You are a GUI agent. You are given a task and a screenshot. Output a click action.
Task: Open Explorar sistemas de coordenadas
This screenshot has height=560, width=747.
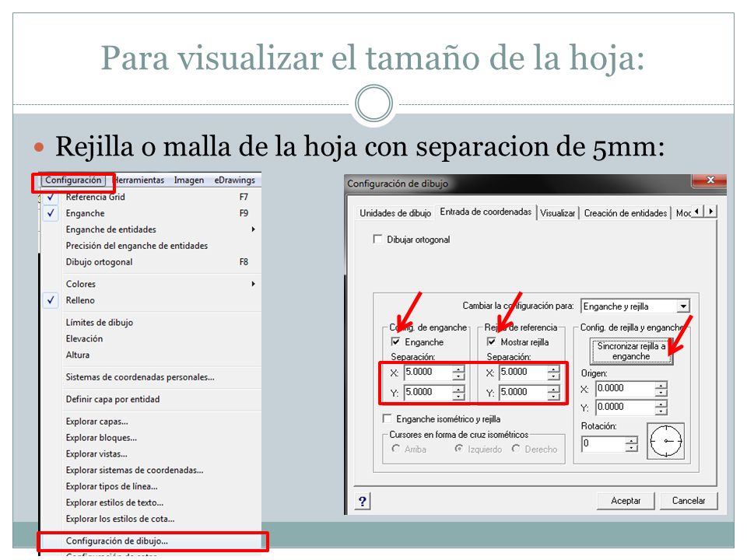[x=150, y=470]
